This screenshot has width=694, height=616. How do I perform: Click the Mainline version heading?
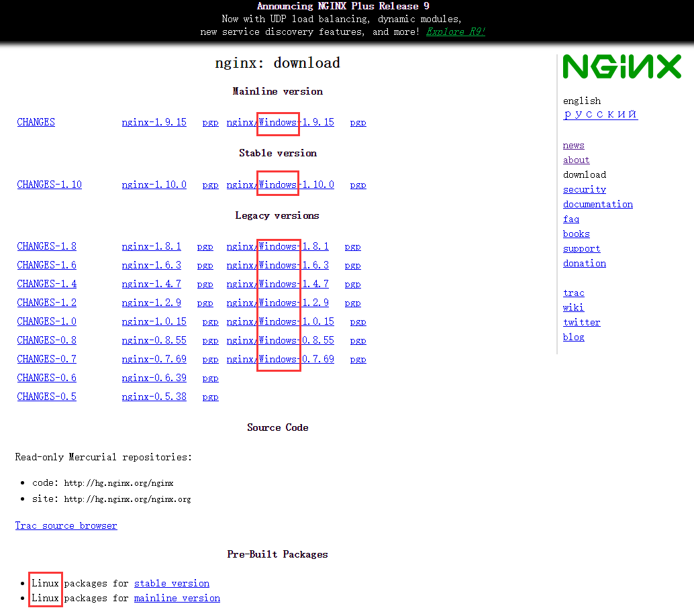(x=277, y=91)
